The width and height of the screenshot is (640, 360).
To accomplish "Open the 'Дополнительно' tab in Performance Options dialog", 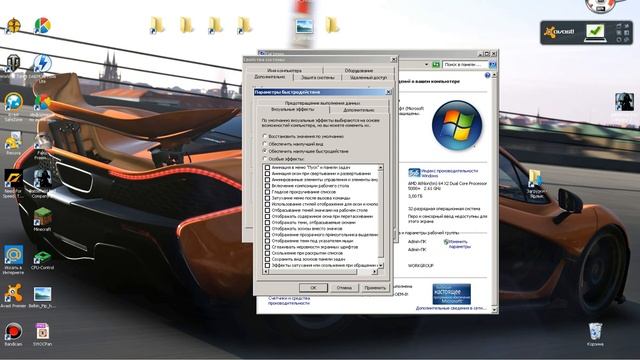I will pos(358,110).
